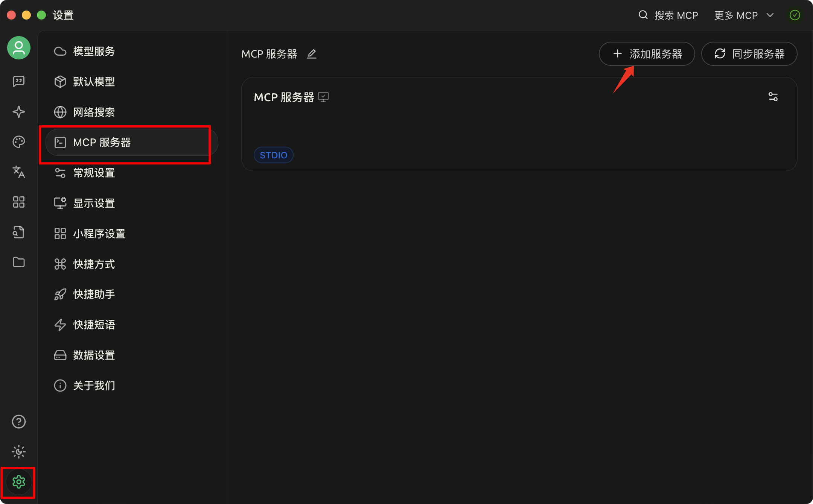Open mini programs grid icon in sidebar

tap(18, 202)
